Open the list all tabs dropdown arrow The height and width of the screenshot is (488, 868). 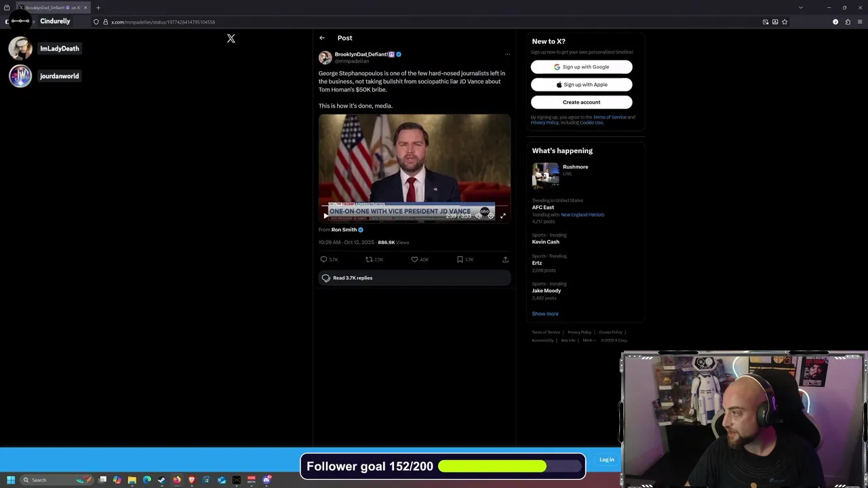[x=801, y=7]
